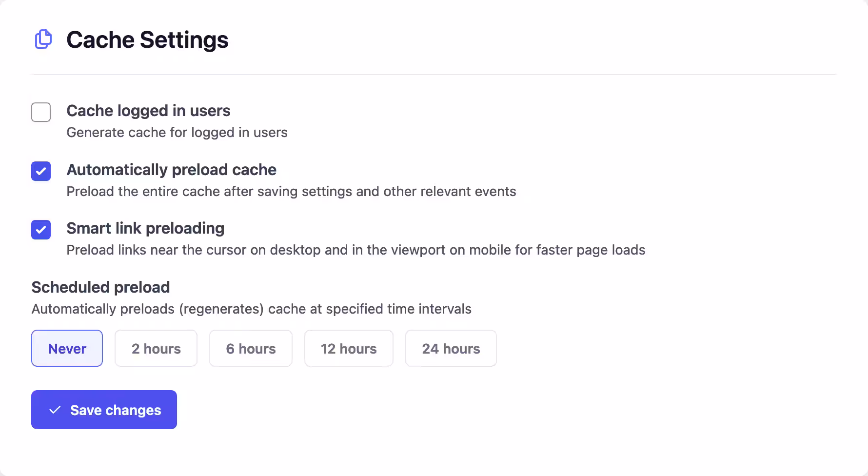
Task: Click the scheduled preload description text
Action: [252, 309]
